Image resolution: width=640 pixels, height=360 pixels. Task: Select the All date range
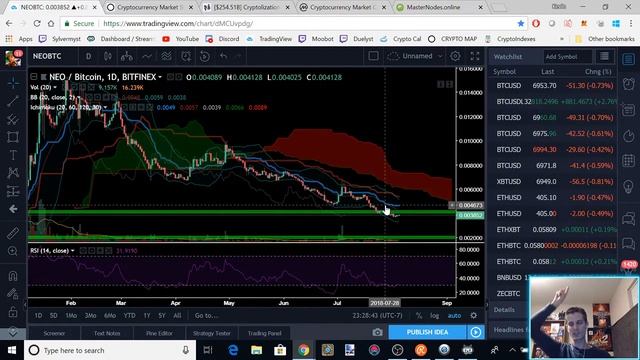tap(177, 316)
